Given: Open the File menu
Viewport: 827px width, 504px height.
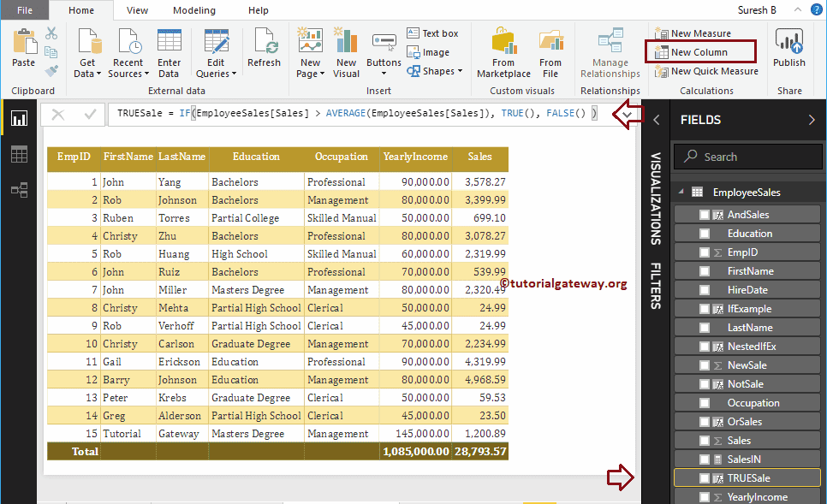Looking at the screenshot, I should point(25,10).
